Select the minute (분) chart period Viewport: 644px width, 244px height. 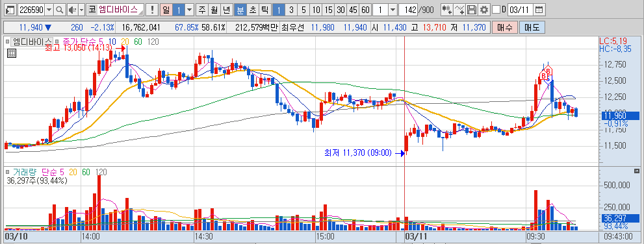point(240,10)
